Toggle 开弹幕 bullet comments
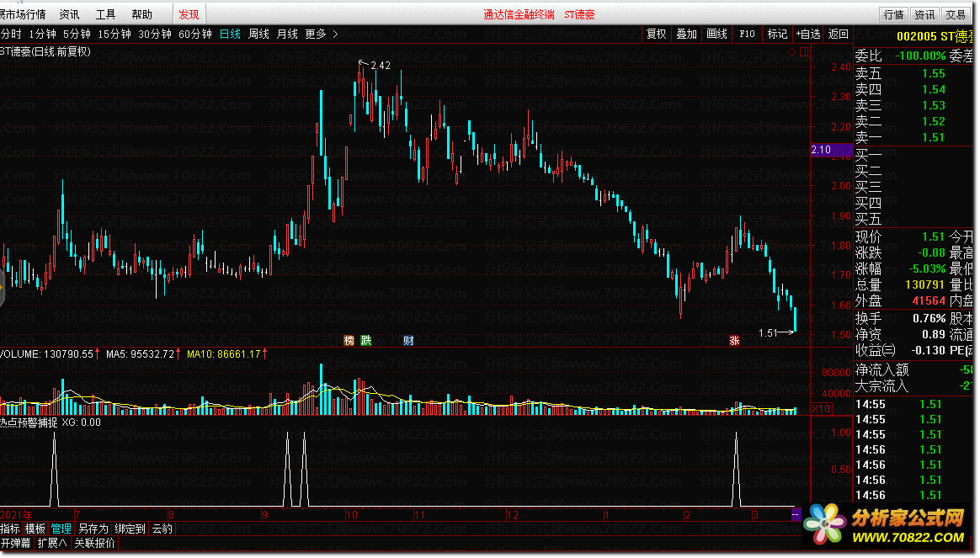 tap(16, 543)
